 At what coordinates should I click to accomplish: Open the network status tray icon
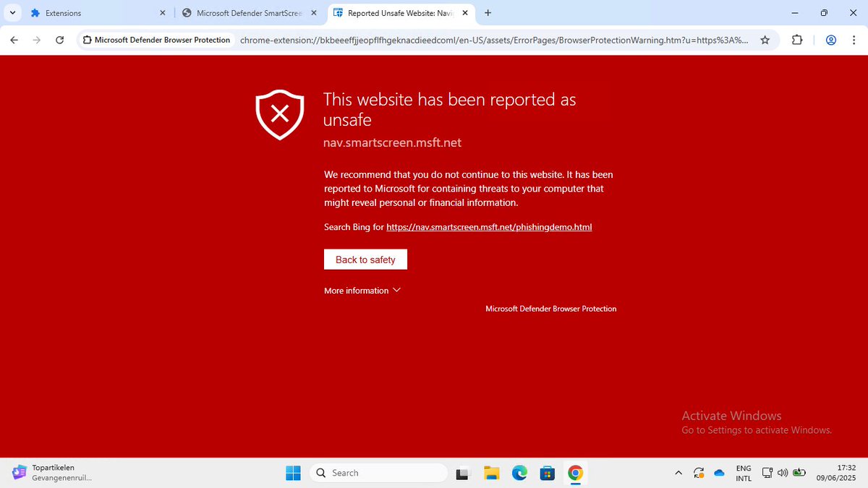pos(767,473)
